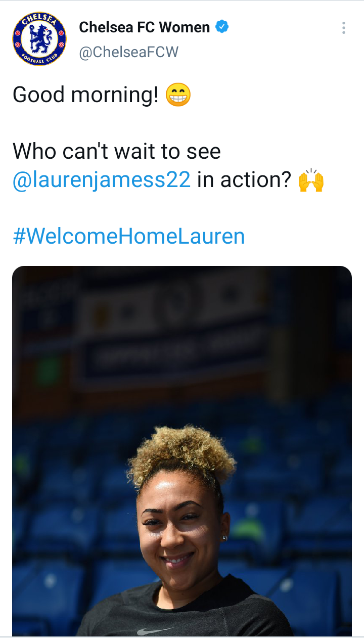The image size is (364, 641).
Task: Open the Chelsea FC crest profile avatar
Action: [39, 39]
